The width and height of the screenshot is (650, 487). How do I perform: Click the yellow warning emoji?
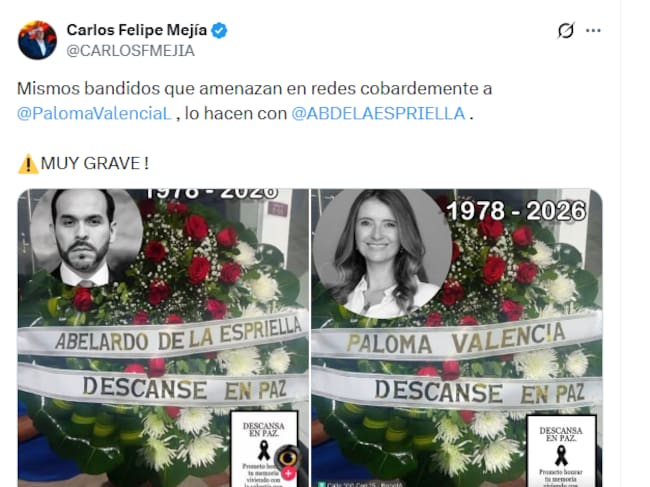coord(28,164)
